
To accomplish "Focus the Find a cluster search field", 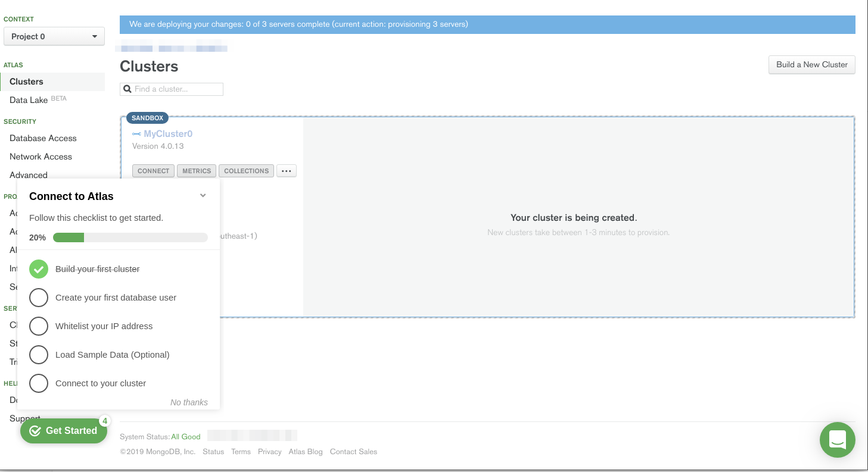I will (x=177, y=89).
